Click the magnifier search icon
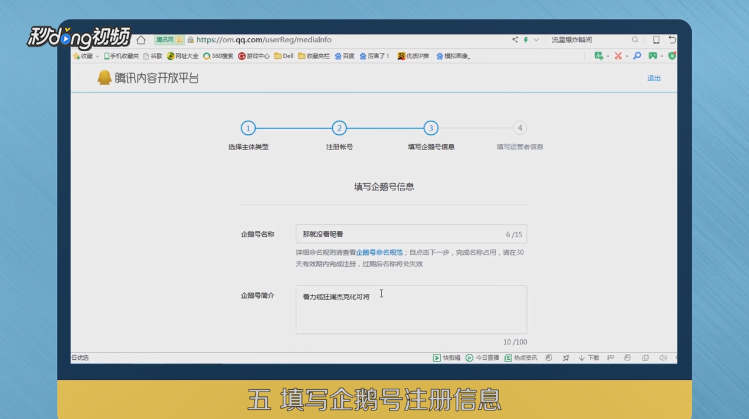749x419 pixels. click(635, 40)
